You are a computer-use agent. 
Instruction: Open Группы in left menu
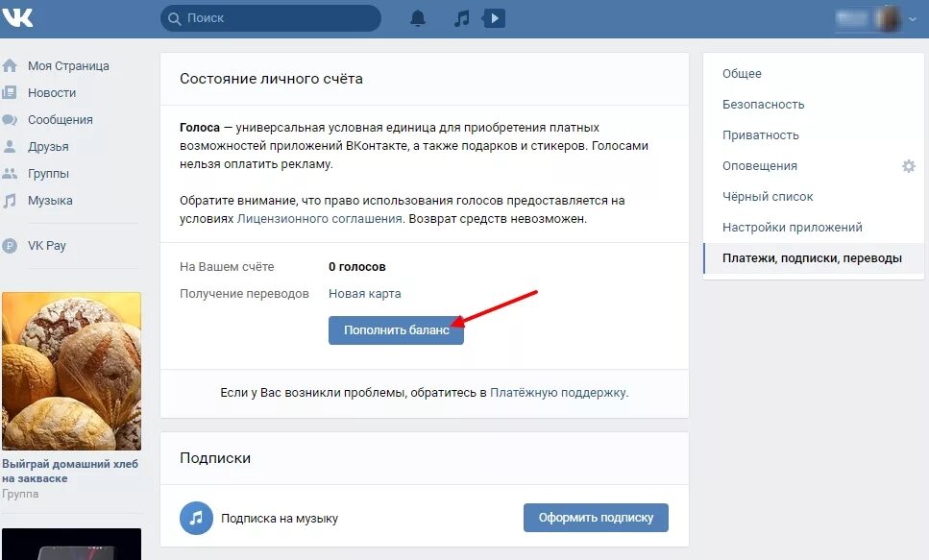click(48, 174)
